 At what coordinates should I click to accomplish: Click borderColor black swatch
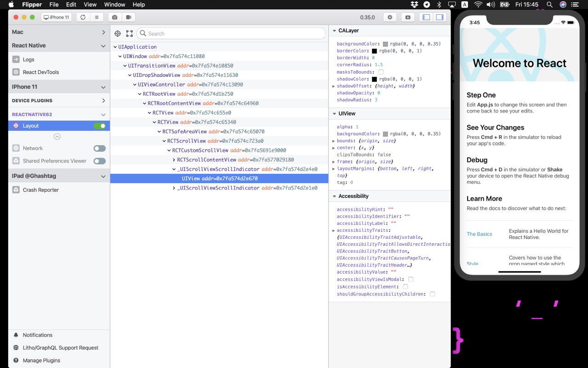(x=374, y=51)
